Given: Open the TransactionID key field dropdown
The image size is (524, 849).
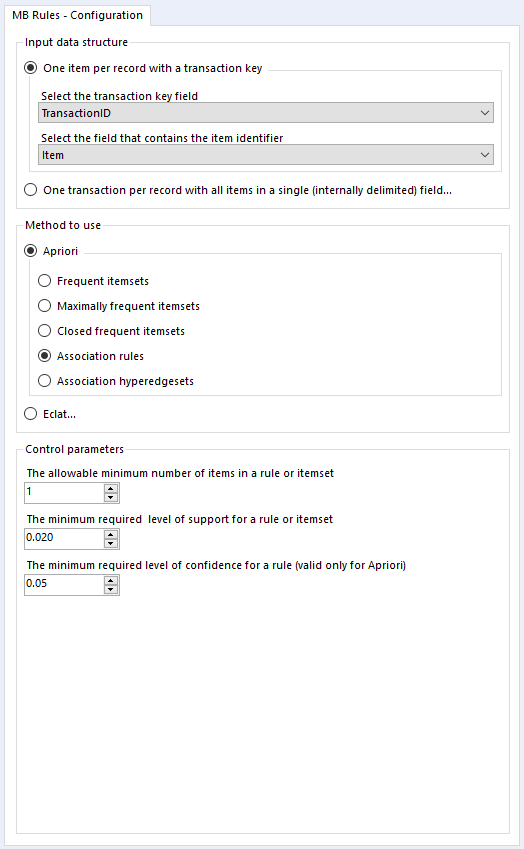Looking at the screenshot, I should tap(266, 113).
